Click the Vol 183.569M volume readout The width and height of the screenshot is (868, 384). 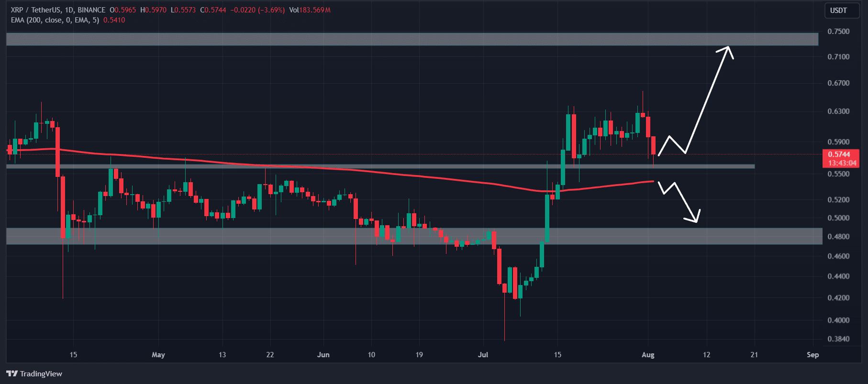310,10
